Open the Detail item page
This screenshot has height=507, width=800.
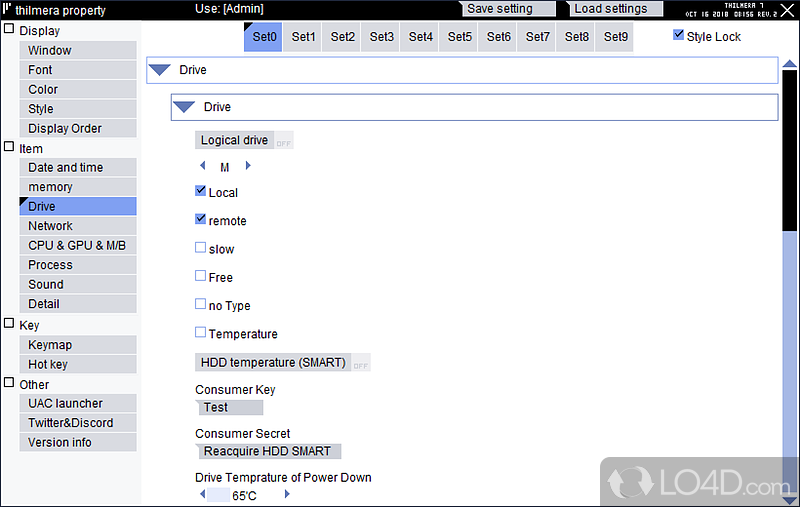78,304
